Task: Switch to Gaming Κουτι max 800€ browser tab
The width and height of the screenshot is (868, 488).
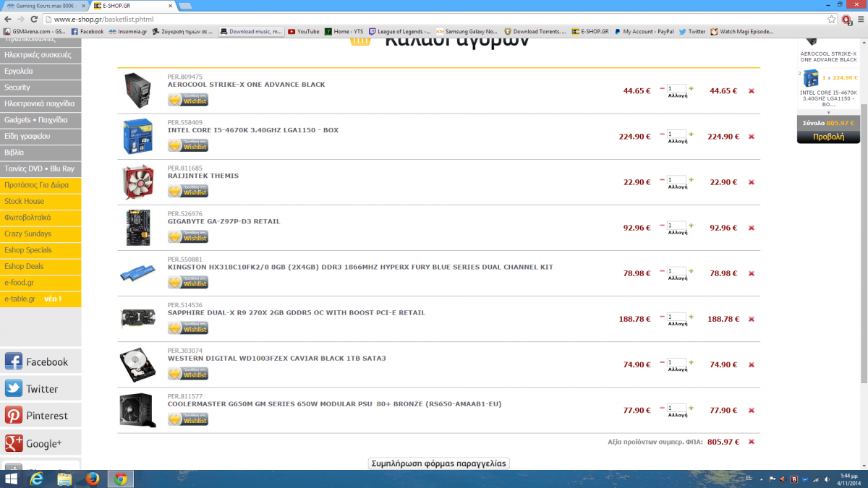Action: 45,5
